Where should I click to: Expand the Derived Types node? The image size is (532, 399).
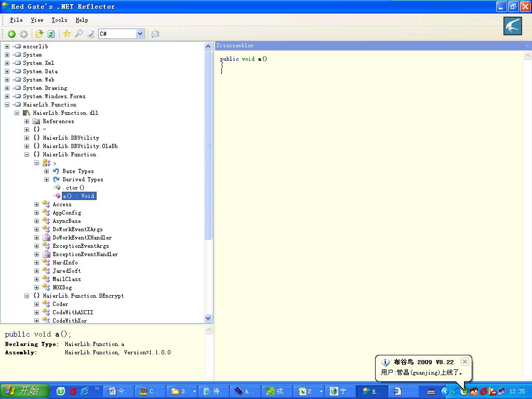pos(47,179)
